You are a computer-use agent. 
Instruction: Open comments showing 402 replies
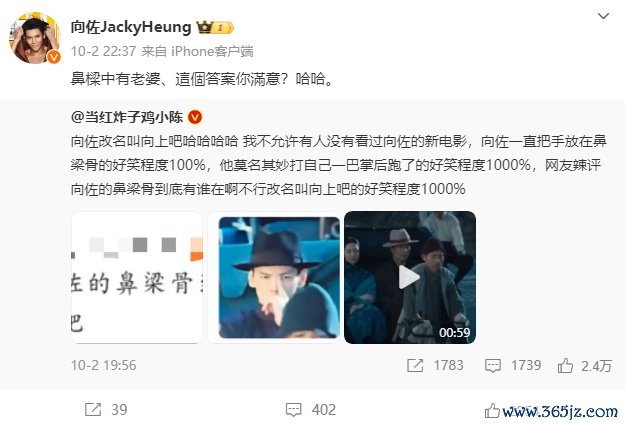coord(311,409)
